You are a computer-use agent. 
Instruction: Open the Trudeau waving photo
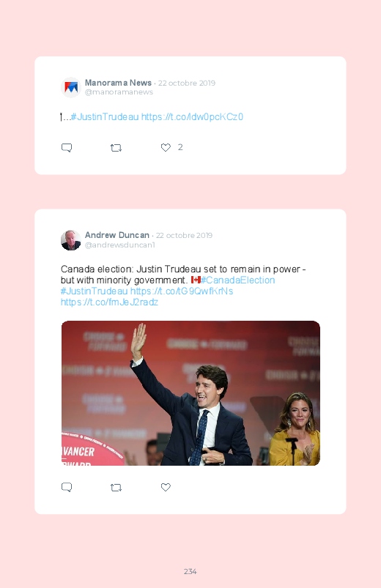point(190,393)
